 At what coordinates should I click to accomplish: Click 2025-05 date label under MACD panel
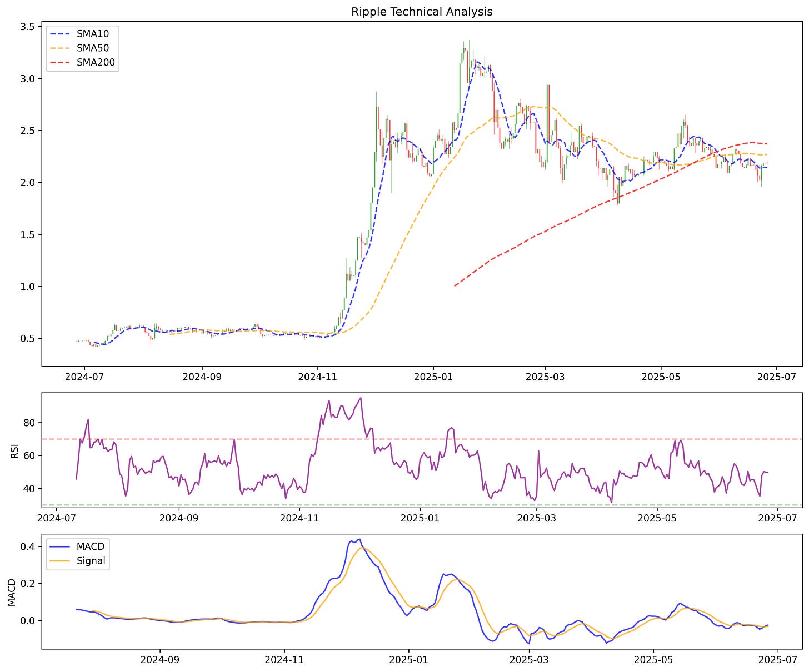[x=653, y=660]
